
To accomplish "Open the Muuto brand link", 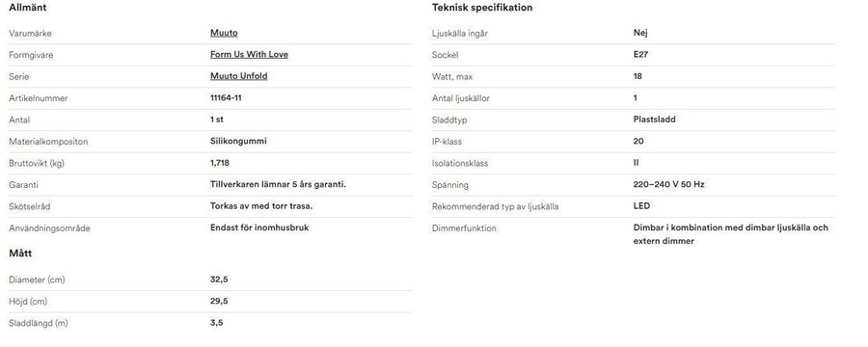I will [224, 33].
